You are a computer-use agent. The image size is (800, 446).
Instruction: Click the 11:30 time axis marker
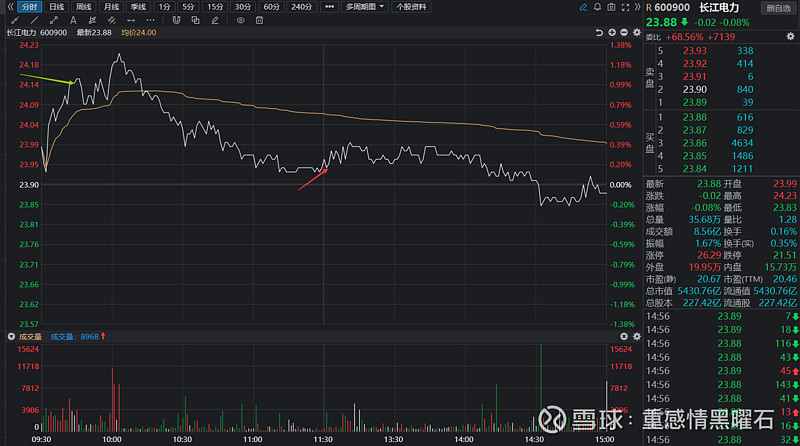(323, 439)
